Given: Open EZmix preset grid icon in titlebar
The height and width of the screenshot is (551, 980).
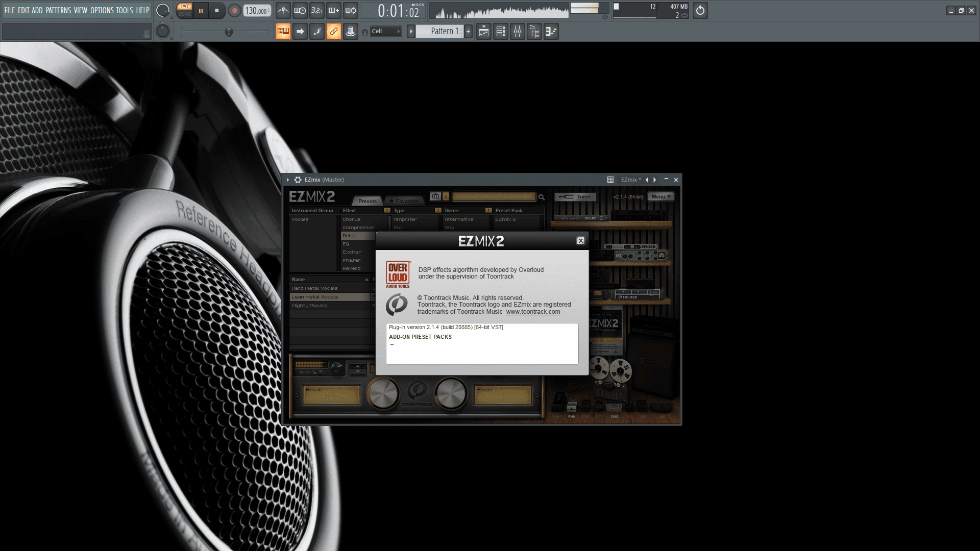Looking at the screenshot, I should (x=610, y=180).
